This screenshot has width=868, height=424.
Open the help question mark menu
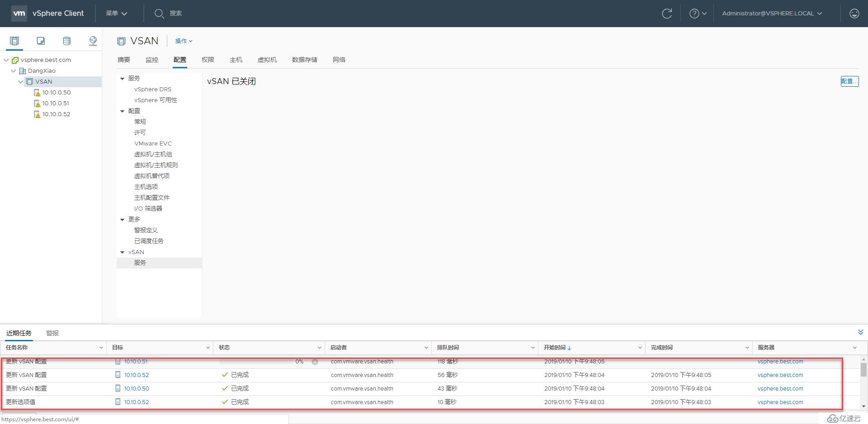click(698, 14)
